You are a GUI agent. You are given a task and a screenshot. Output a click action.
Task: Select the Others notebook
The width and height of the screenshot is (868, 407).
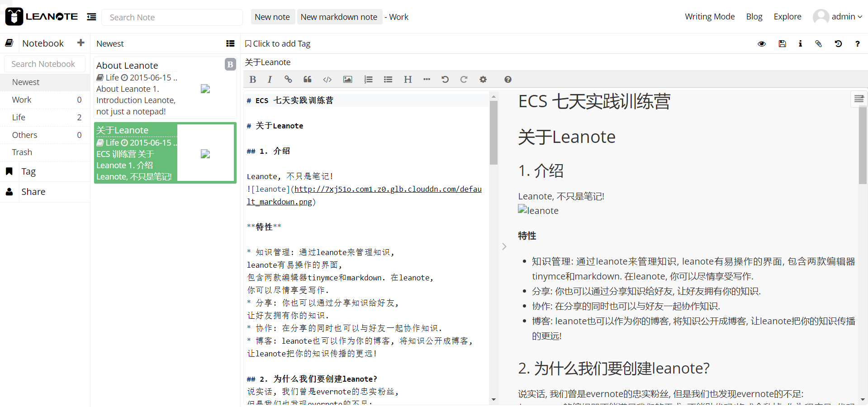tap(45, 135)
